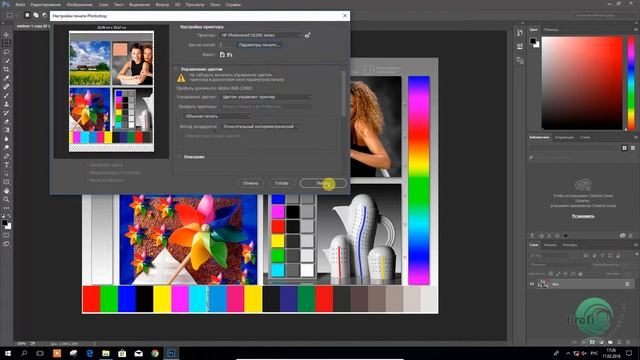Open the Edit Toolbar three-dots button
640x360 pixels.
[x=6, y=208]
